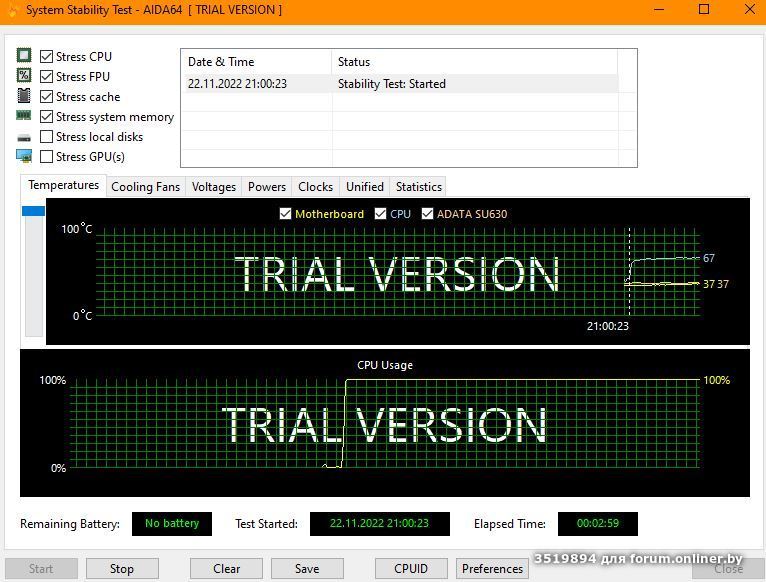This screenshot has height=582, width=766.
Task: Click the RAM module icon beside Stress system memory
Action: point(23,115)
